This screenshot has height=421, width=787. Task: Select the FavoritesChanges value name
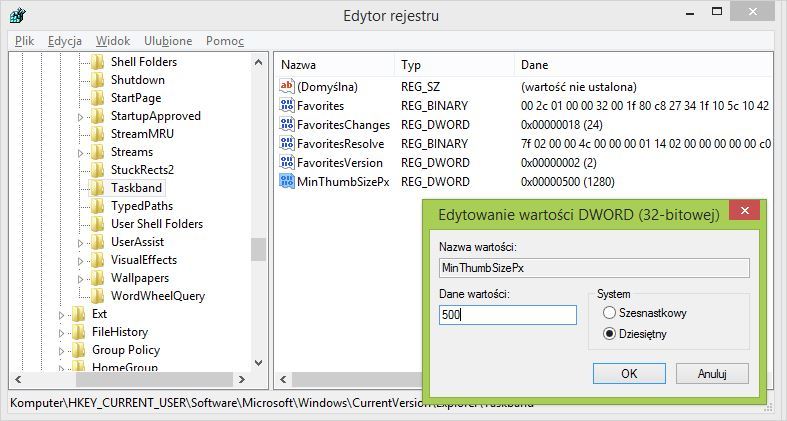point(343,124)
